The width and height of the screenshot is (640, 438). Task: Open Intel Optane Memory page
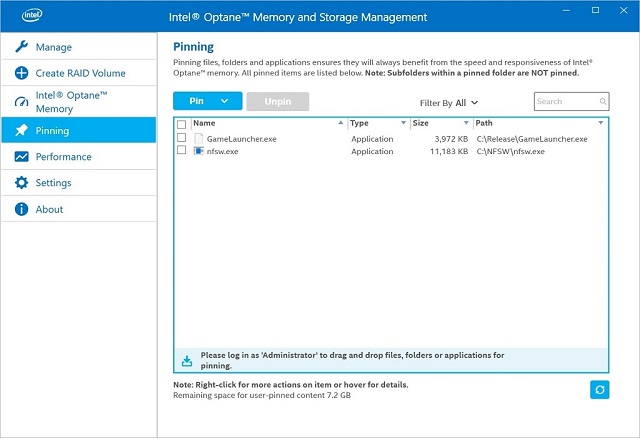(x=79, y=102)
